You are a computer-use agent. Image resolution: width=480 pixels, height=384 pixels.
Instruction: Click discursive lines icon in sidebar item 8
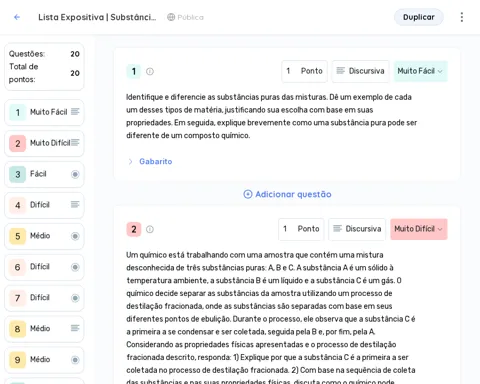click(x=75, y=328)
